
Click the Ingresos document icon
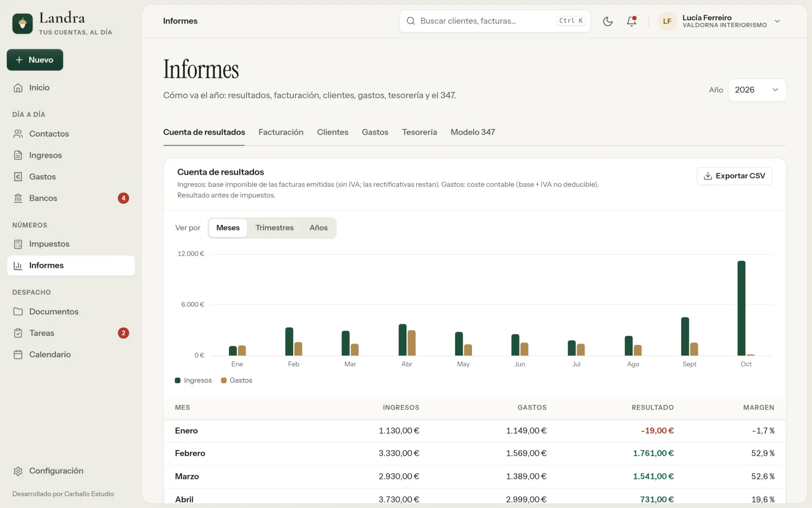(18, 155)
